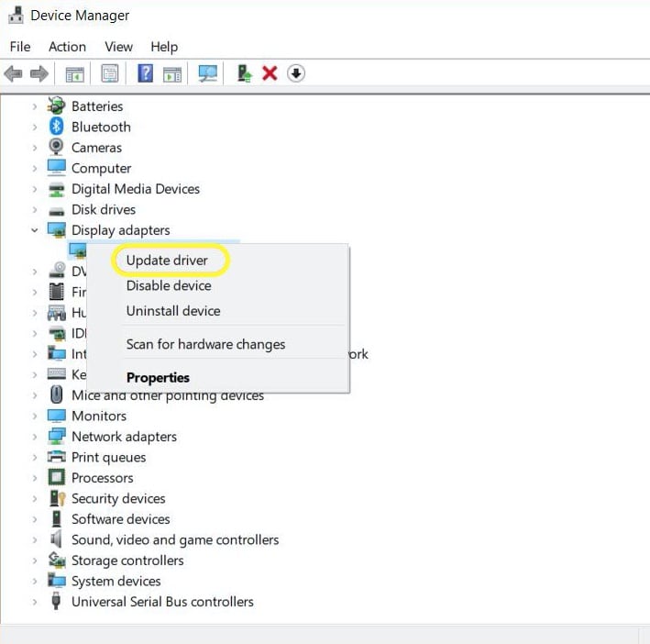The height and width of the screenshot is (644, 650).
Task: Click the System devices folder icon
Action: point(56,580)
